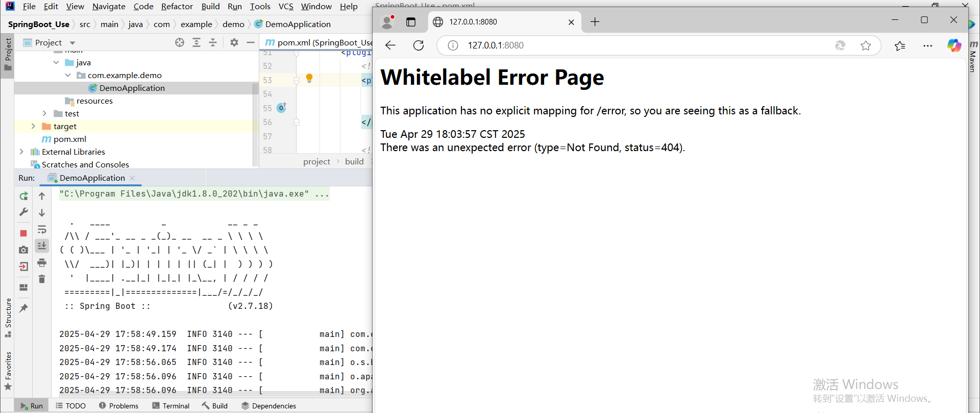Collapse all in Project panel
Image resolution: width=980 pixels, height=413 pixels.
coord(213,42)
